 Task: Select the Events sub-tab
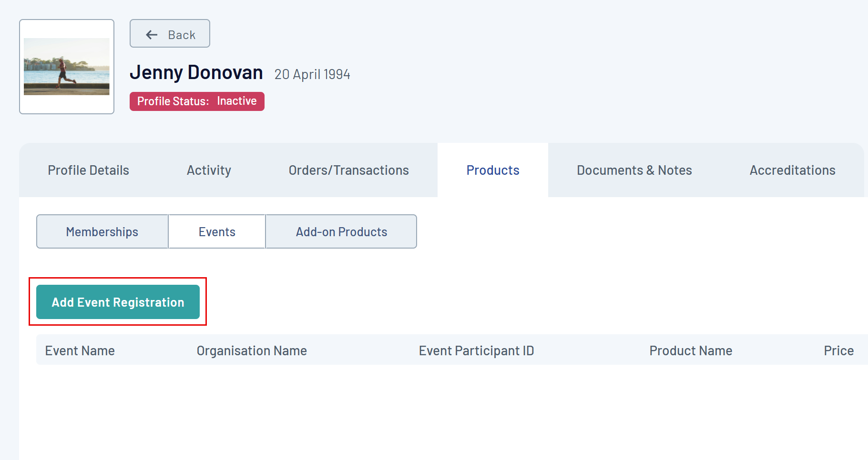(217, 232)
